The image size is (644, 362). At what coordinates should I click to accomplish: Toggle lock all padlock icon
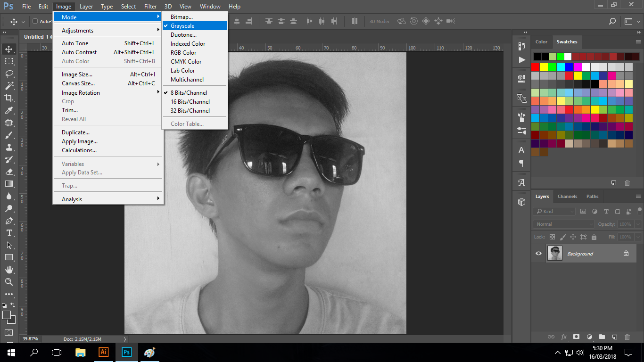[x=594, y=237]
